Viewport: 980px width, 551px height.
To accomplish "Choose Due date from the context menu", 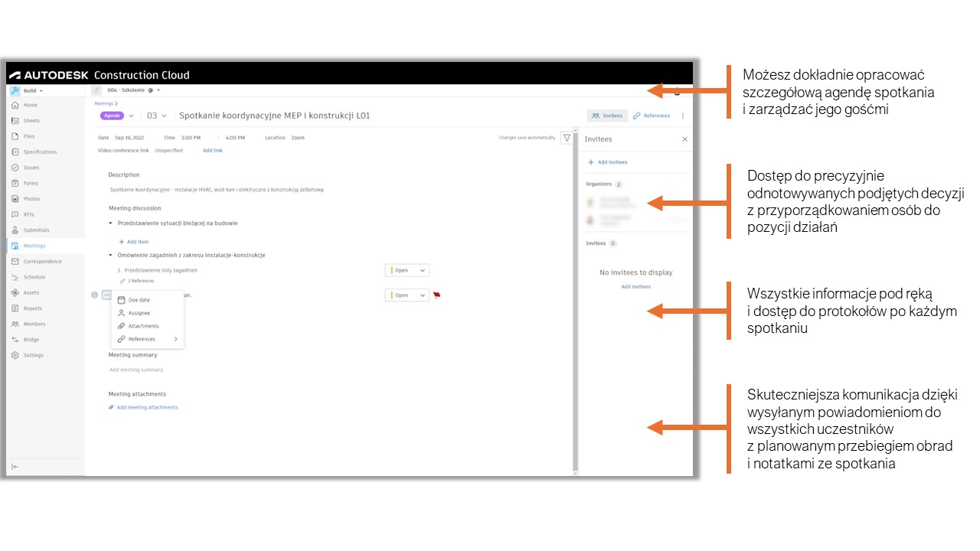I will point(139,300).
